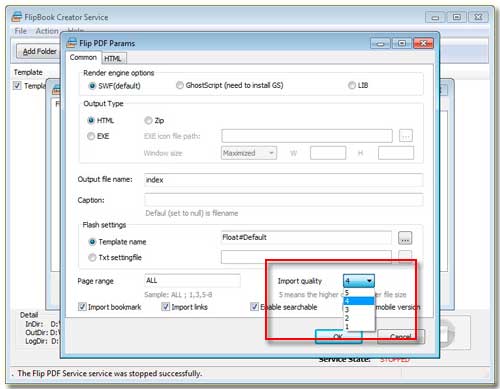Pick quality value 2 from the list

359,318
